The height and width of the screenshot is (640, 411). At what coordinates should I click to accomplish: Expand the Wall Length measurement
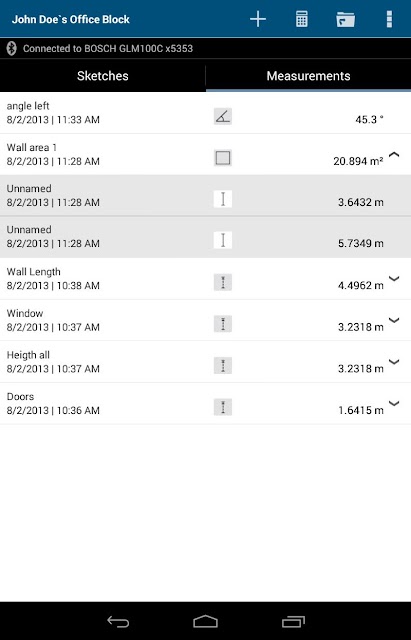click(394, 279)
